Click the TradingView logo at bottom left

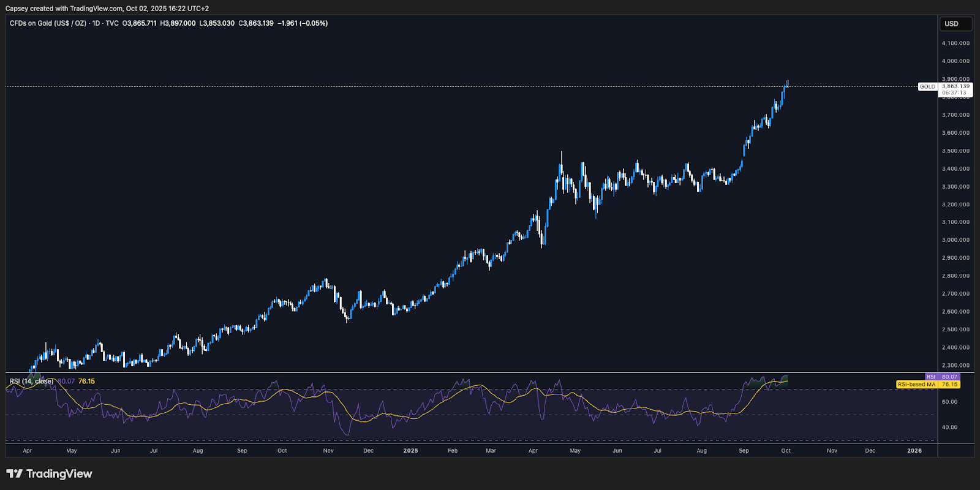[x=49, y=473]
